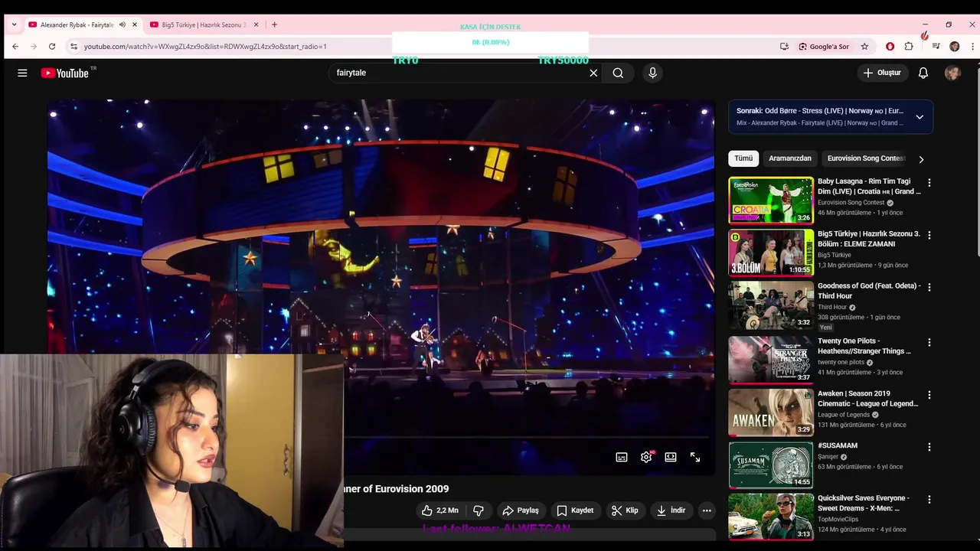Click the browser address bar URL
The width and height of the screenshot is (980, 551).
(205, 47)
